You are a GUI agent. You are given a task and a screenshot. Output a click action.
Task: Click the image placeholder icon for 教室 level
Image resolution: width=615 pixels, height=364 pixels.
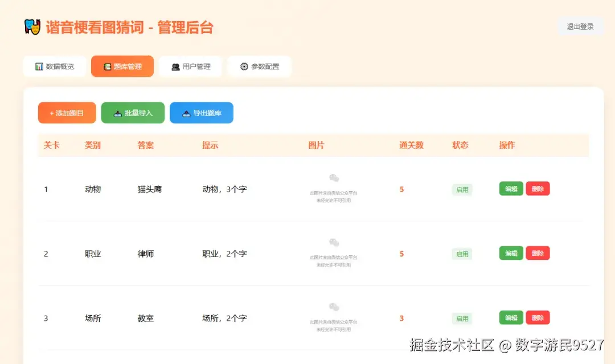click(x=333, y=306)
